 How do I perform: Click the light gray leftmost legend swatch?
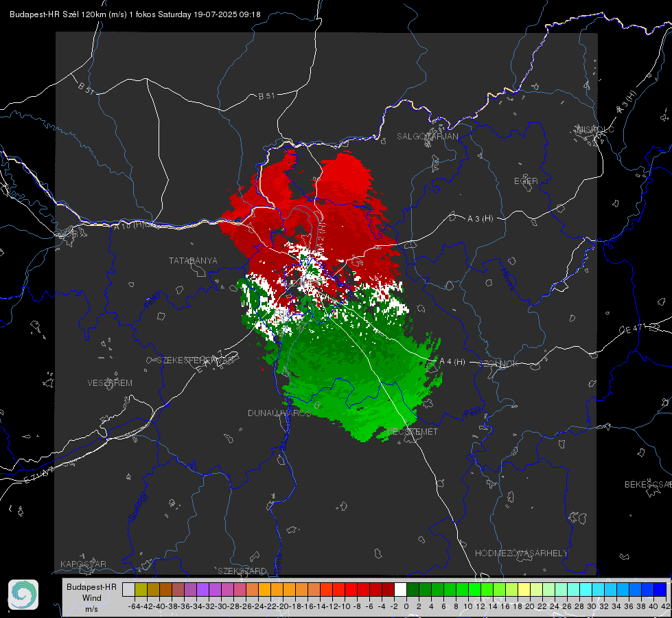128,589
